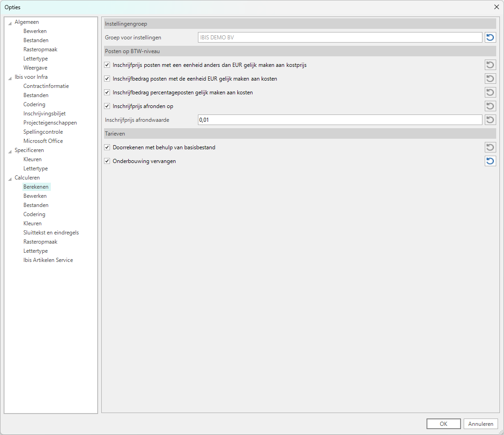Click the Annuleren button
504x435 pixels.
pyautogui.click(x=480, y=424)
